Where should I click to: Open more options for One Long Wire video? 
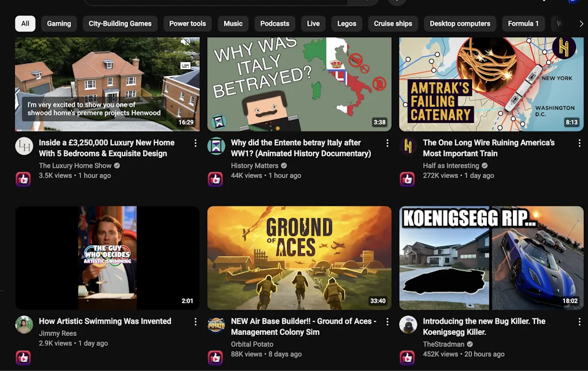tap(579, 143)
